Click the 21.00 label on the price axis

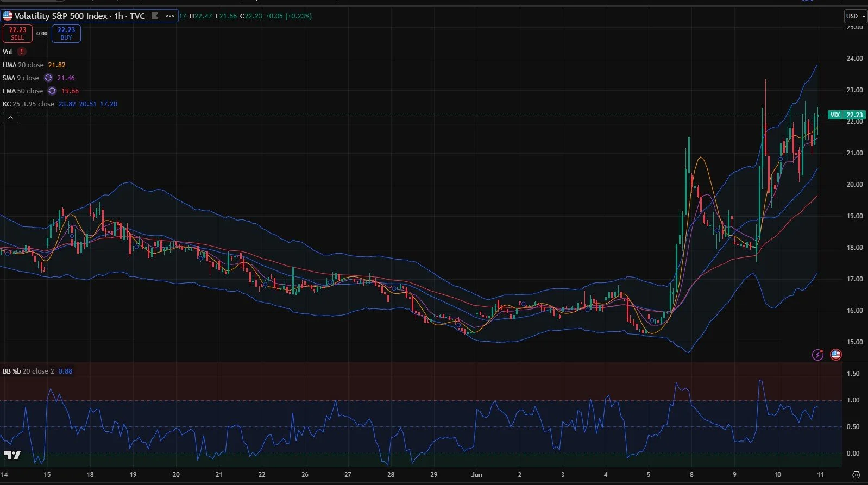tap(855, 153)
